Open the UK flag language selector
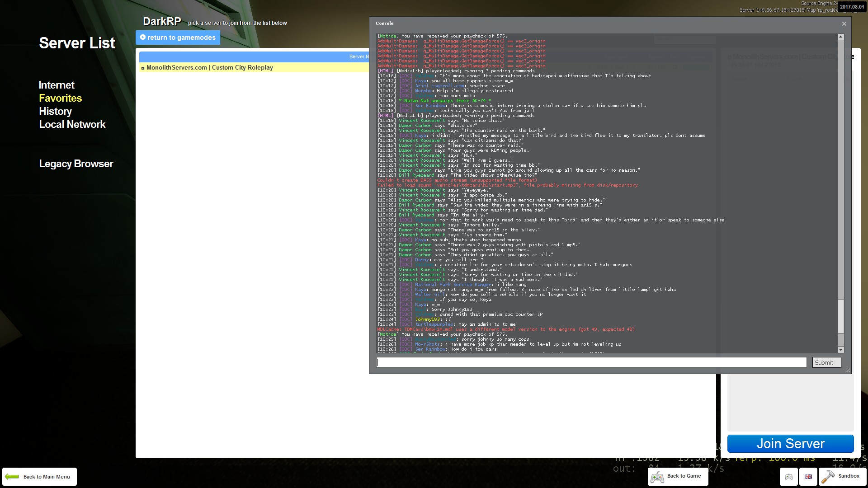This screenshot has width=868, height=488. pos(808,477)
